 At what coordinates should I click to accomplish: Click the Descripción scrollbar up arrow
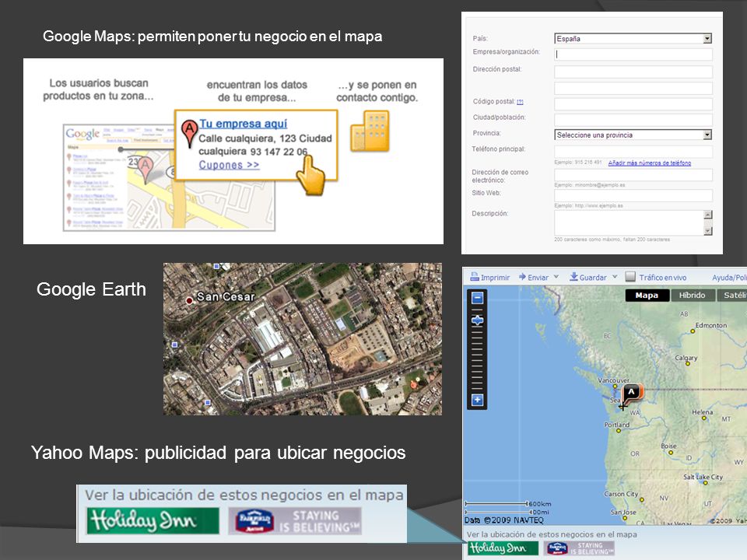(708, 215)
